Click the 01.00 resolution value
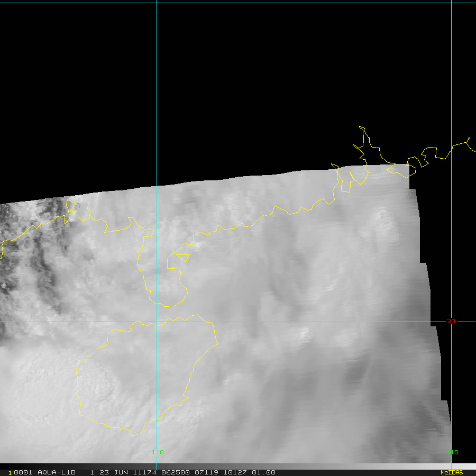The width and height of the screenshot is (476, 476). 263,472
